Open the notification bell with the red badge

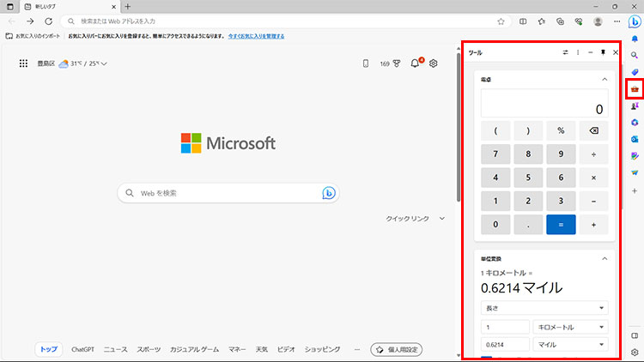point(416,63)
